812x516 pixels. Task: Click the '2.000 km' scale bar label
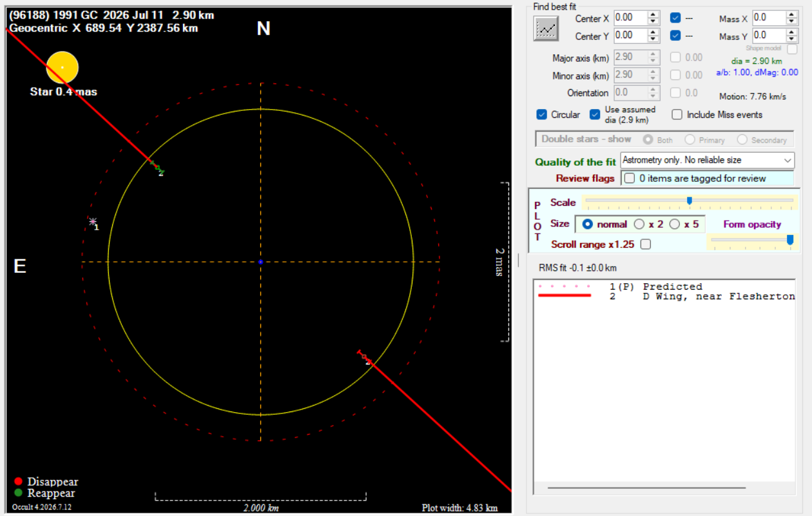pos(261,508)
